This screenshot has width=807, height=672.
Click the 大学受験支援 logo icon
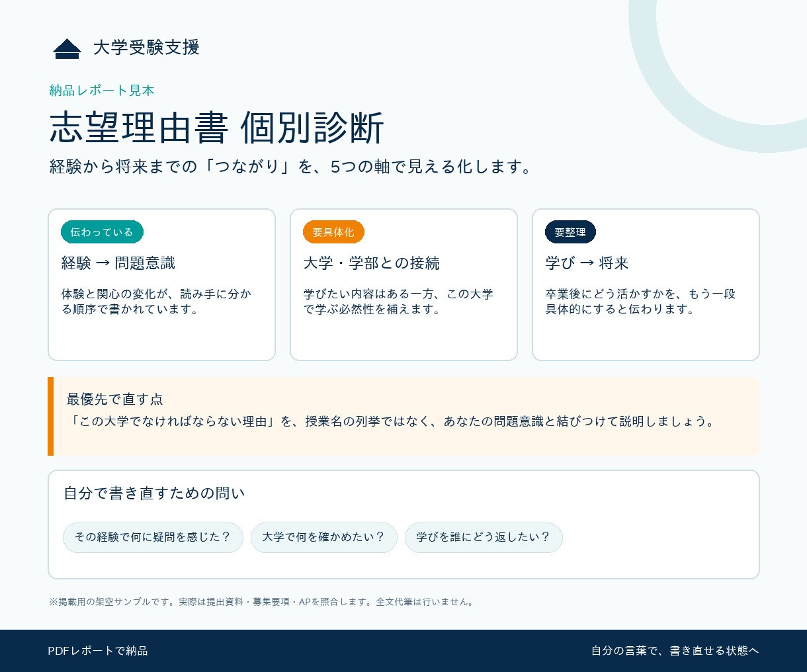(67, 49)
